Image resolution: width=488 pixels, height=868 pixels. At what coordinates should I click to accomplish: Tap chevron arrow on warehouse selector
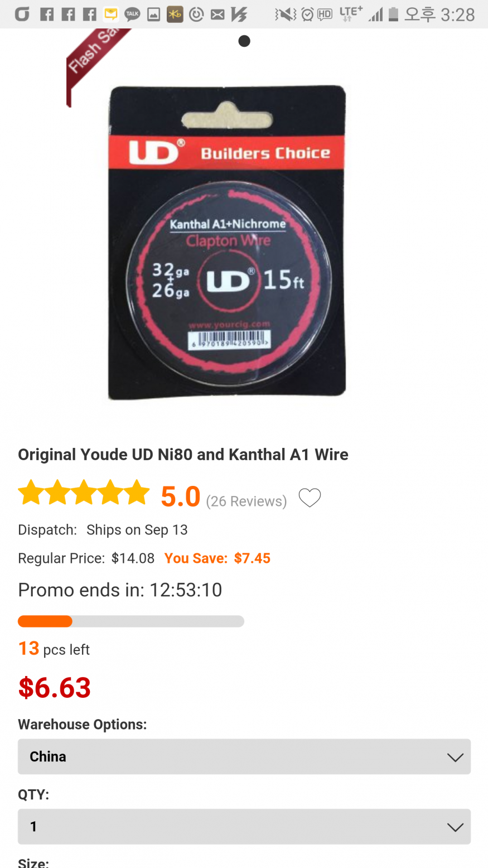tap(455, 757)
